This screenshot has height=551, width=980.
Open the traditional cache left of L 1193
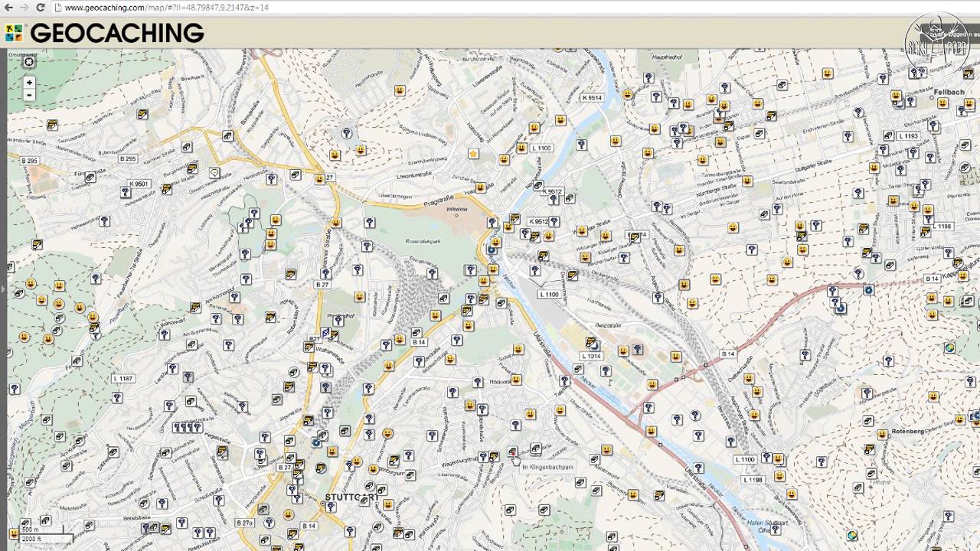887,136
